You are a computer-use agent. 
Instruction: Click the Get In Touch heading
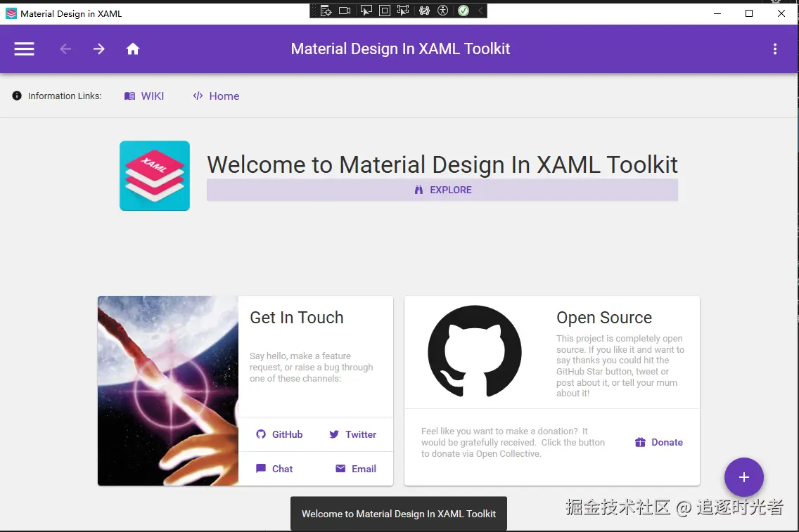(297, 318)
